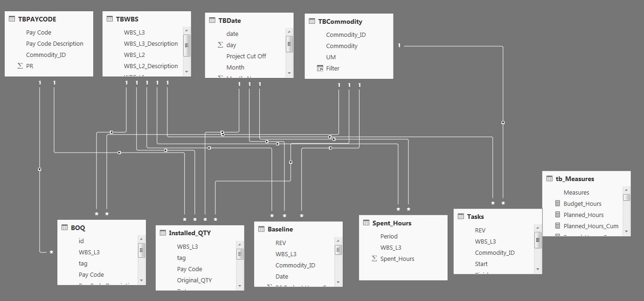The image size is (644, 301).
Task: Click the Baseline table grid icon
Action: (x=261, y=229)
